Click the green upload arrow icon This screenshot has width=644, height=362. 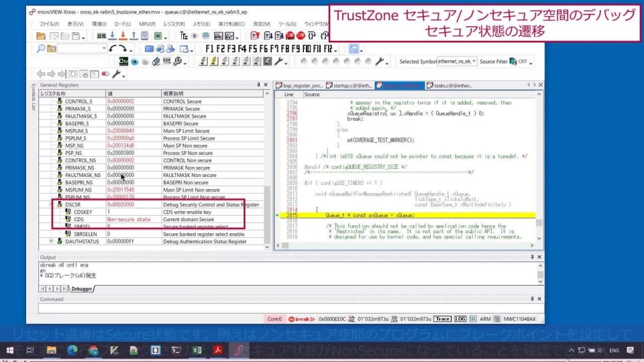pos(133,36)
